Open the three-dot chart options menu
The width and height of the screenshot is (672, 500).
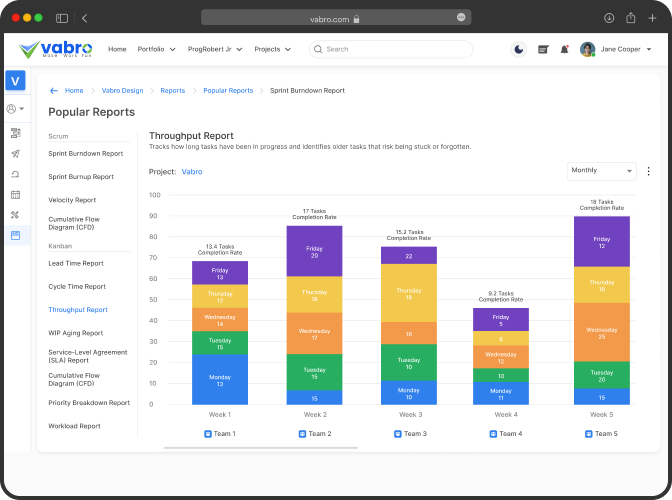(648, 171)
